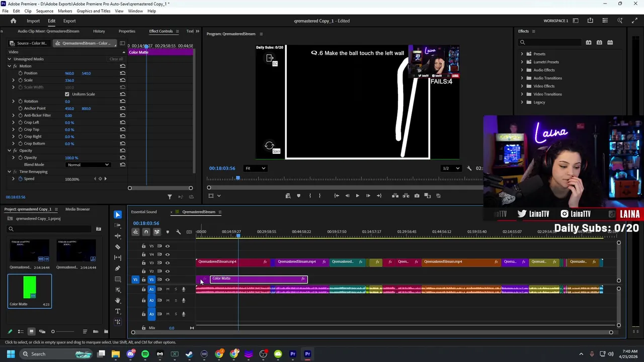Image resolution: width=644 pixels, height=362 pixels.
Task: Click the Home icon in header bar
Action: click(13, 21)
